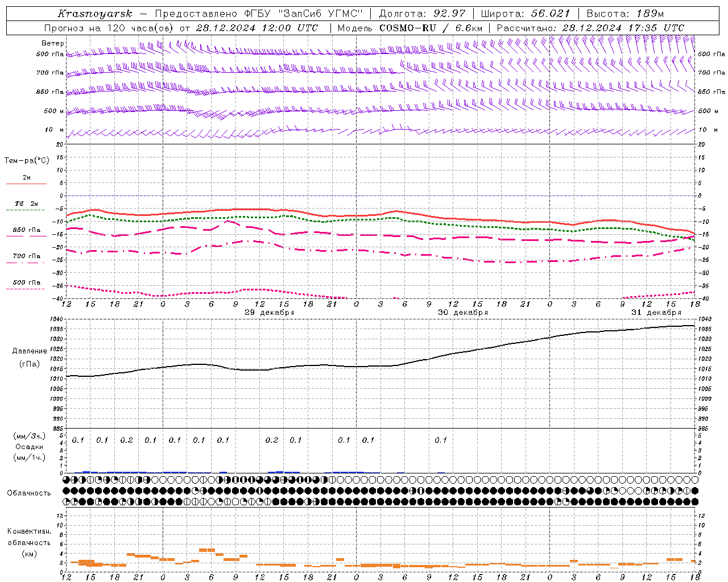This screenshot has height=582, width=728.
Task: Select the 'Td 2м' dew point legend entry
Action: 26,203
